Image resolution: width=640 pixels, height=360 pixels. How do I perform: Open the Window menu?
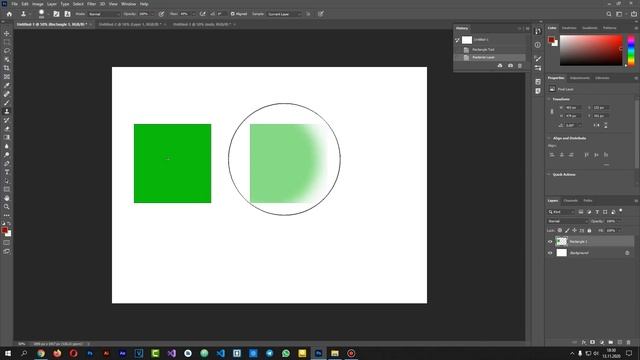coord(129,4)
